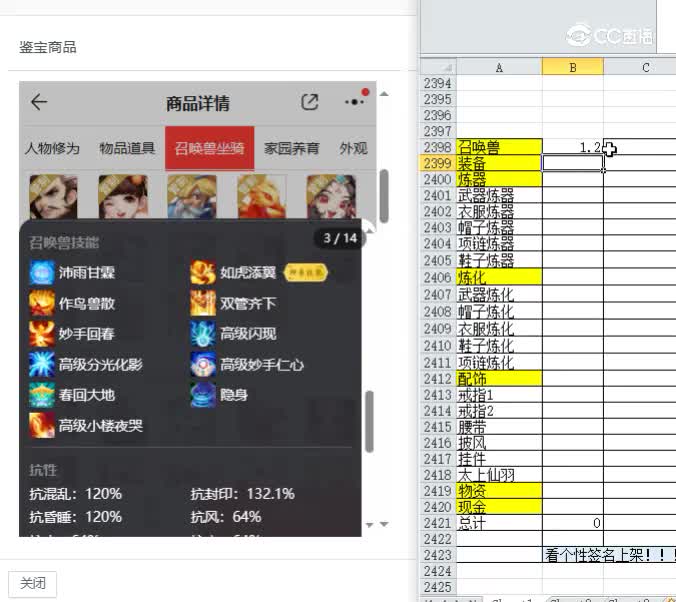Screen dimensions: 676x602
Task: Click the select-all corner of the spreadsheet
Action: tap(439, 67)
